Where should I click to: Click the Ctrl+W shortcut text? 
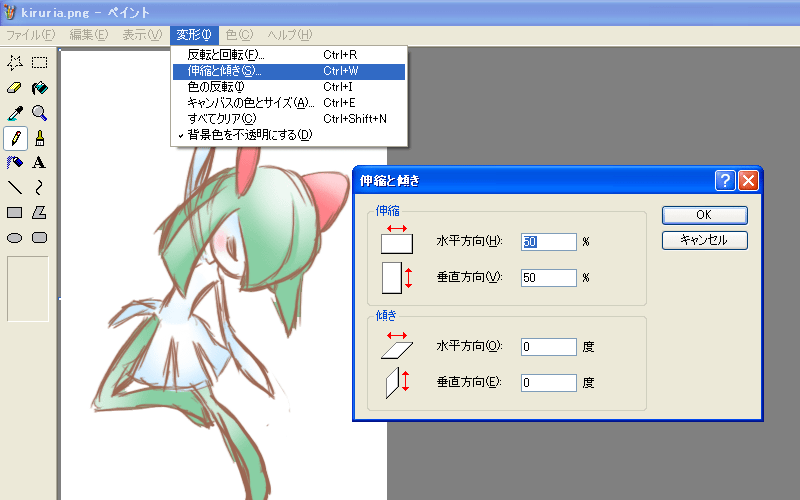coord(341,71)
